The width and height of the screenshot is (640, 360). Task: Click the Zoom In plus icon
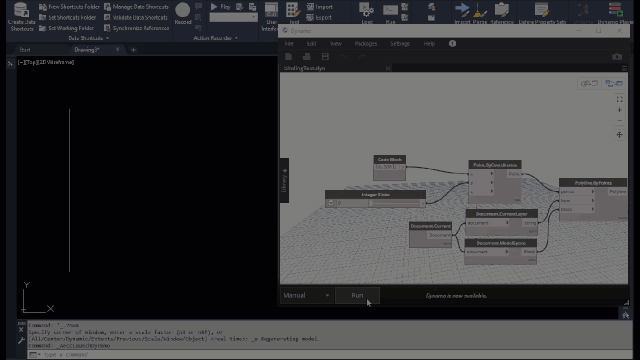[x=619, y=110]
